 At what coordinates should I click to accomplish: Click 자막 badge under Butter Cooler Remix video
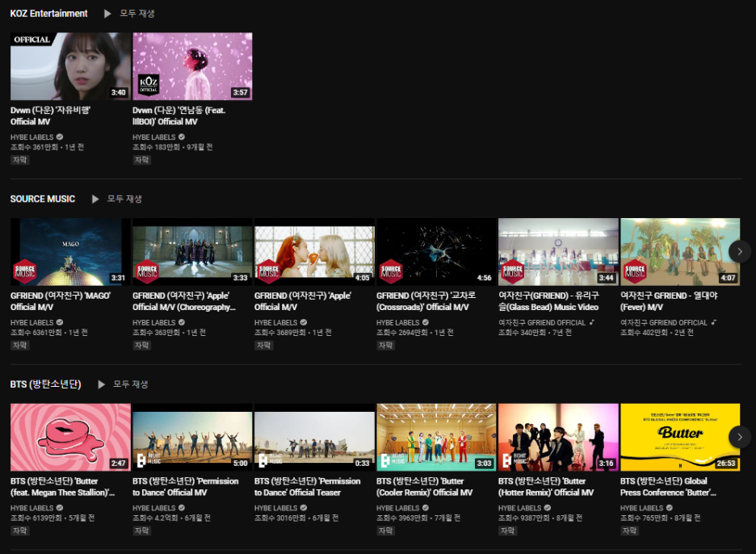click(386, 531)
